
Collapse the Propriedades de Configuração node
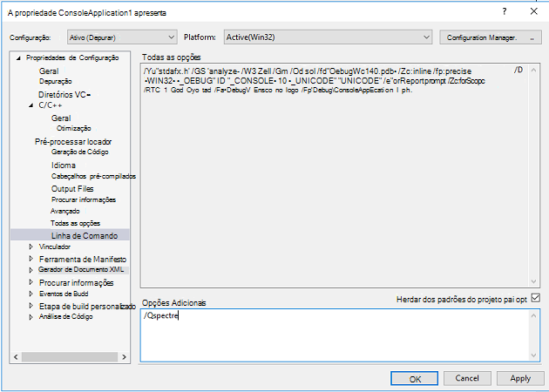pyautogui.click(x=18, y=58)
